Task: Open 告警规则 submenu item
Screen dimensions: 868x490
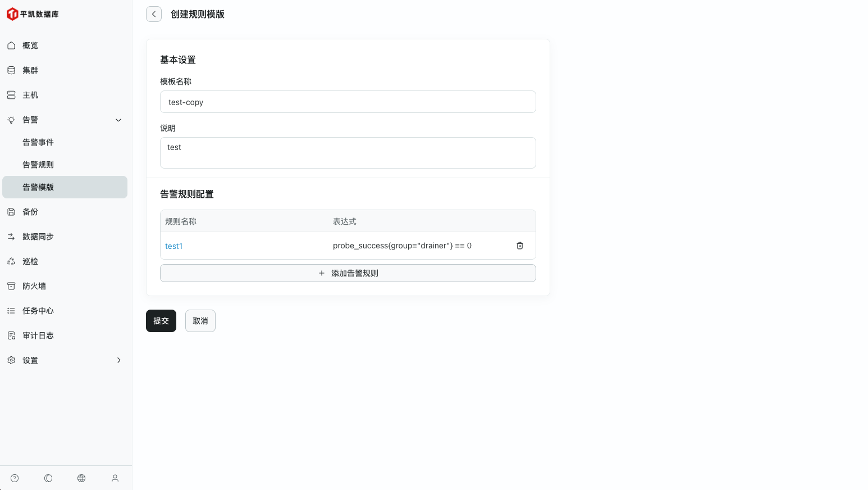Action: click(x=38, y=165)
